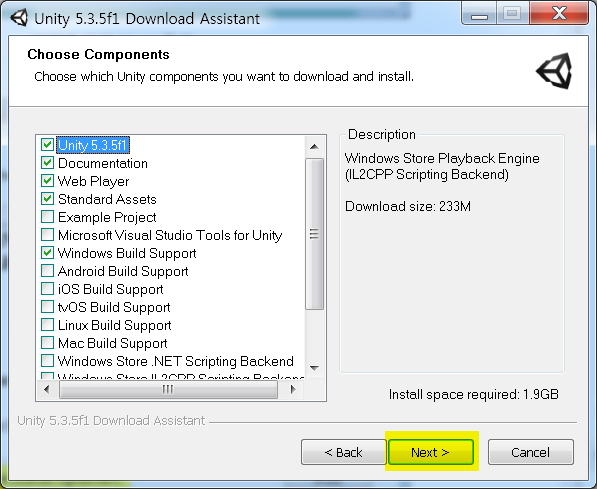Select the Android Build Support label

[123, 272]
